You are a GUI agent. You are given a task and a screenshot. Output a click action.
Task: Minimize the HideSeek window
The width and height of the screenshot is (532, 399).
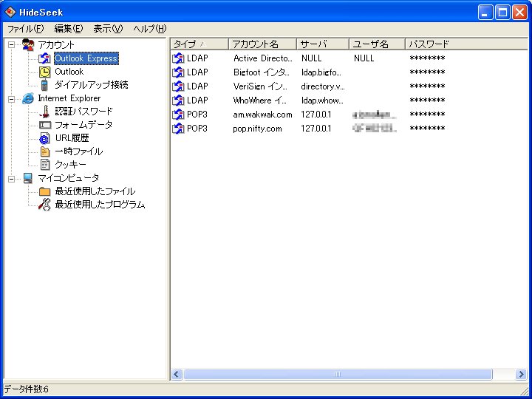(485, 13)
